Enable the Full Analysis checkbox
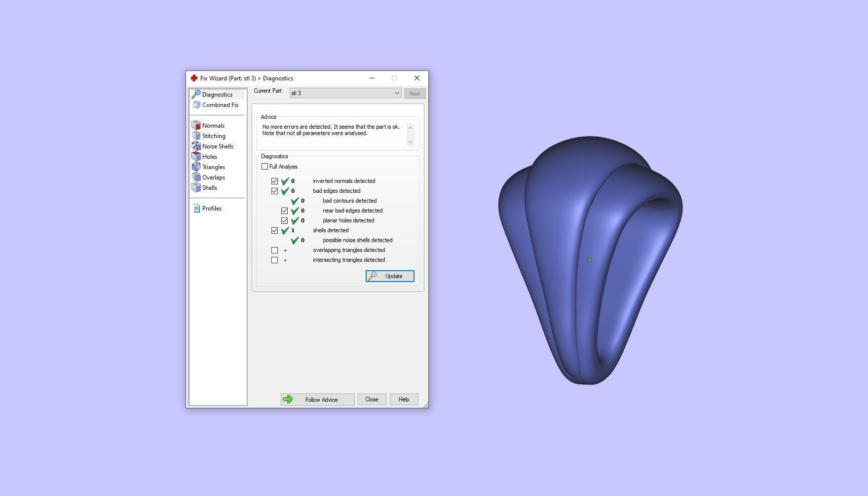 [x=265, y=167]
